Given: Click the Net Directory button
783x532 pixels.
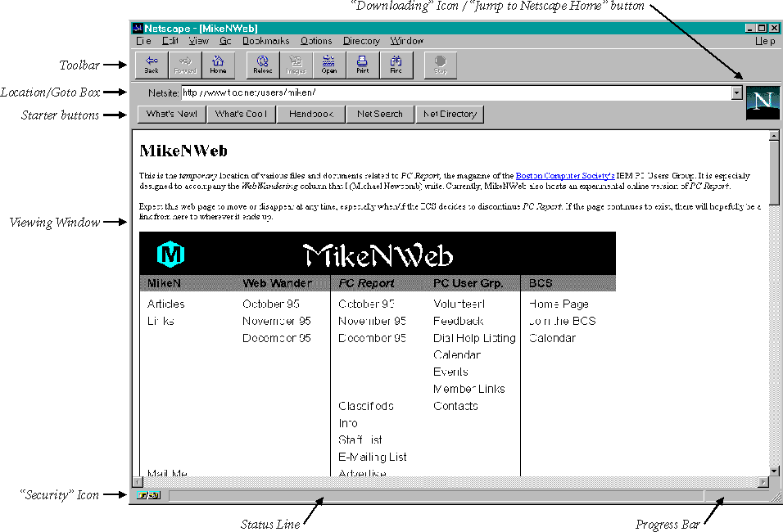Looking at the screenshot, I should coord(450,114).
